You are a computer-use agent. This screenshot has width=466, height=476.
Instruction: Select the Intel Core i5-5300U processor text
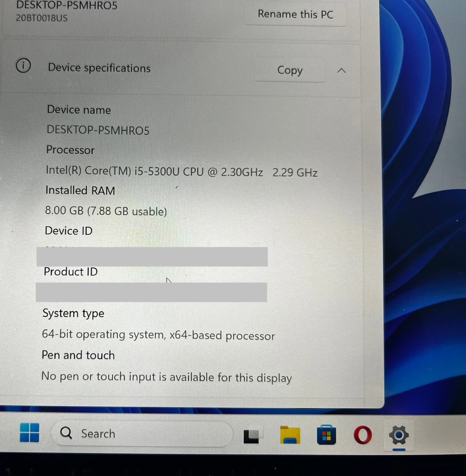182,172
